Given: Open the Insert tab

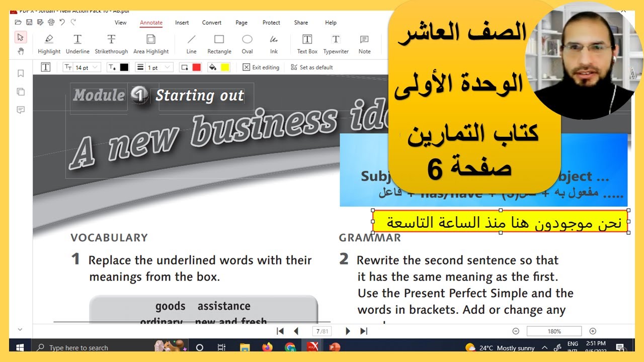Looking at the screenshot, I should point(182,23).
